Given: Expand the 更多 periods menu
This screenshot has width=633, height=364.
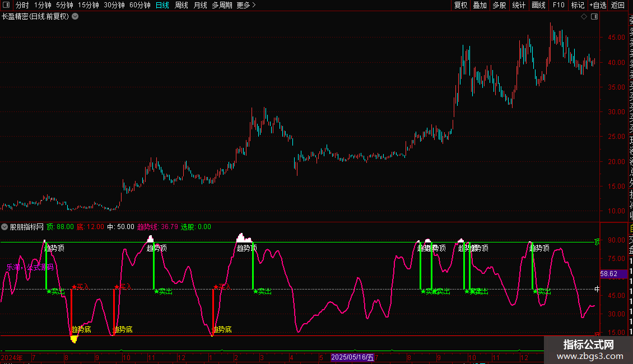Looking at the screenshot, I should 246,5.
